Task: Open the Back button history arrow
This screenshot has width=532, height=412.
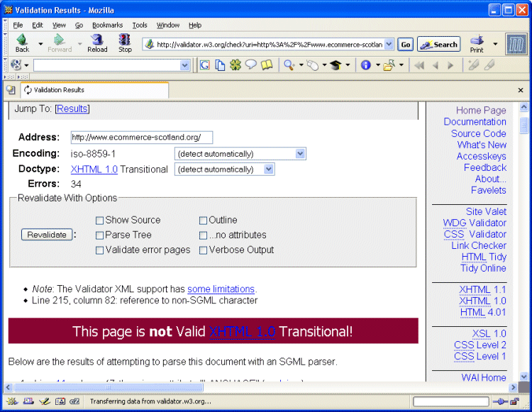Action: (40, 44)
